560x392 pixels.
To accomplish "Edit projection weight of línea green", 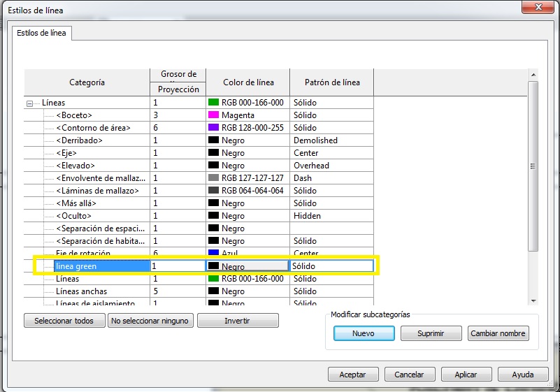I will pyautogui.click(x=178, y=266).
